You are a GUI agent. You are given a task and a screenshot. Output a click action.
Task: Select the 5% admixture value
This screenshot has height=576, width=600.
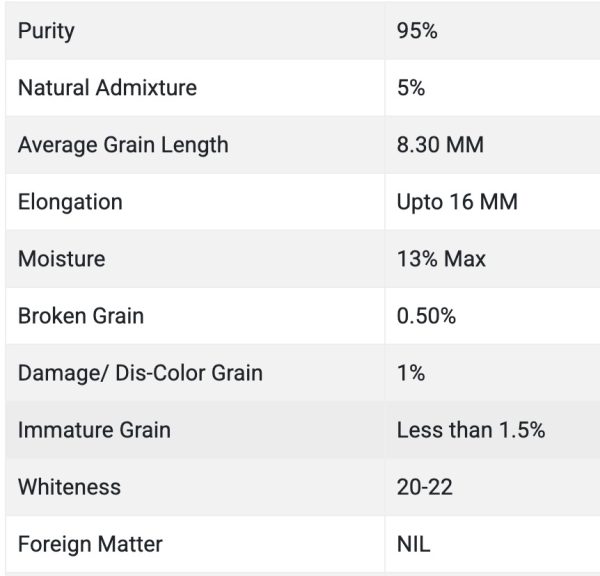tap(411, 88)
